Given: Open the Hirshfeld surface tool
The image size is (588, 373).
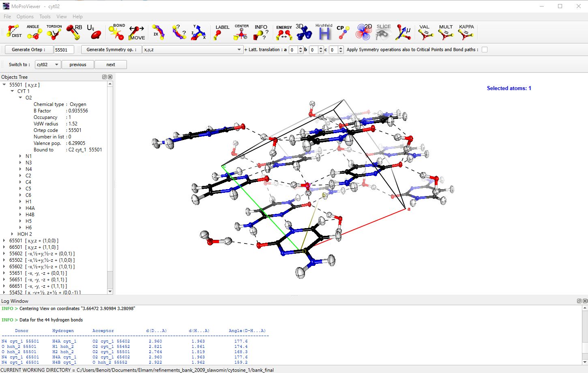Looking at the screenshot, I should [324, 32].
